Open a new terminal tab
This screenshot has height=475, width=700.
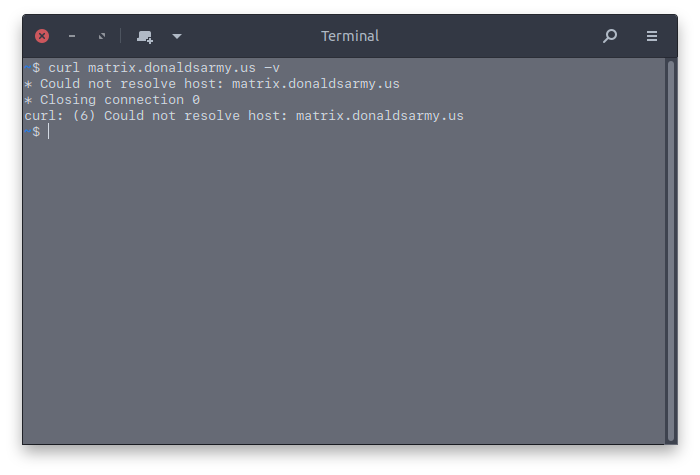pyautogui.click(x=145, y=37)
